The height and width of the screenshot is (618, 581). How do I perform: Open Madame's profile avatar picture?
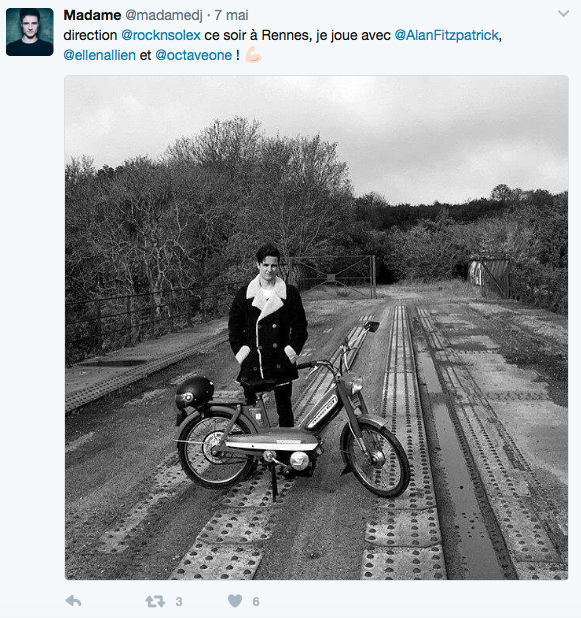pos(30,32)
